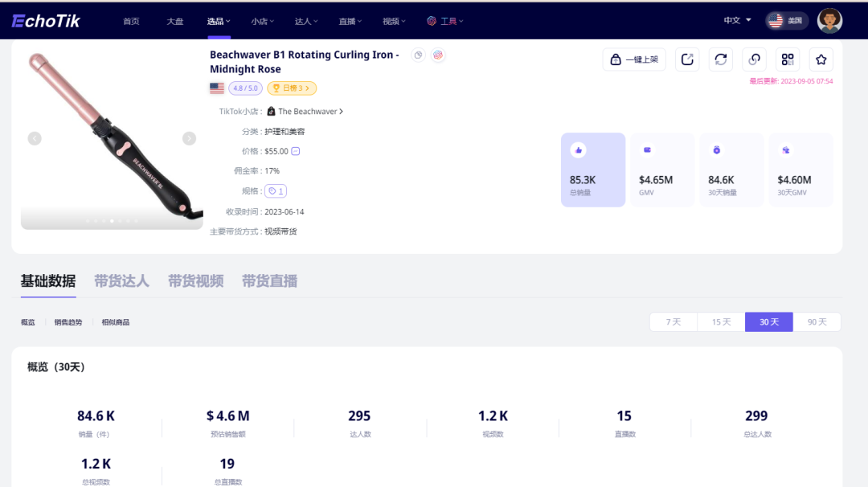
Task: Click the star favorite icon button
Action: tap(821, 59)
